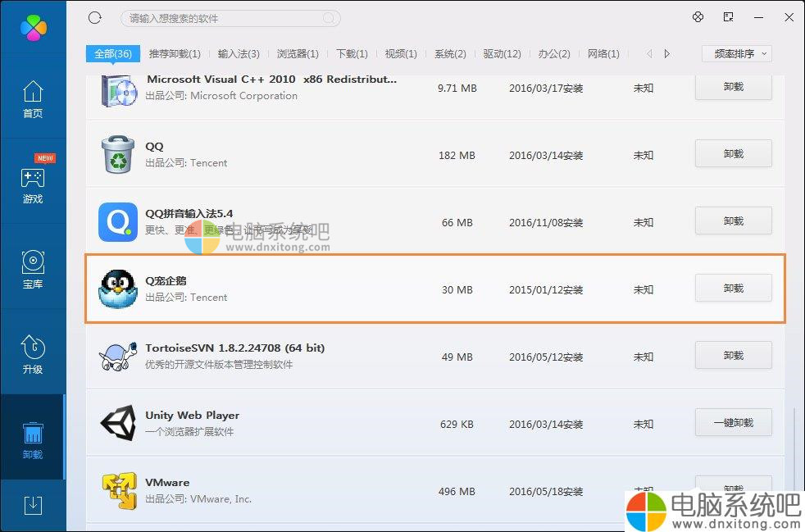
Task: Click left arrow to scroll category tabs
Action: [x=649, y=53]
